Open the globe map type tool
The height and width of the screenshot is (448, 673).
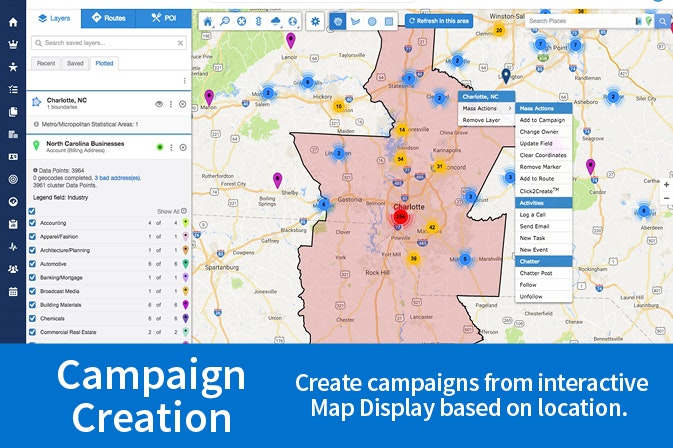tap(293, 21)
